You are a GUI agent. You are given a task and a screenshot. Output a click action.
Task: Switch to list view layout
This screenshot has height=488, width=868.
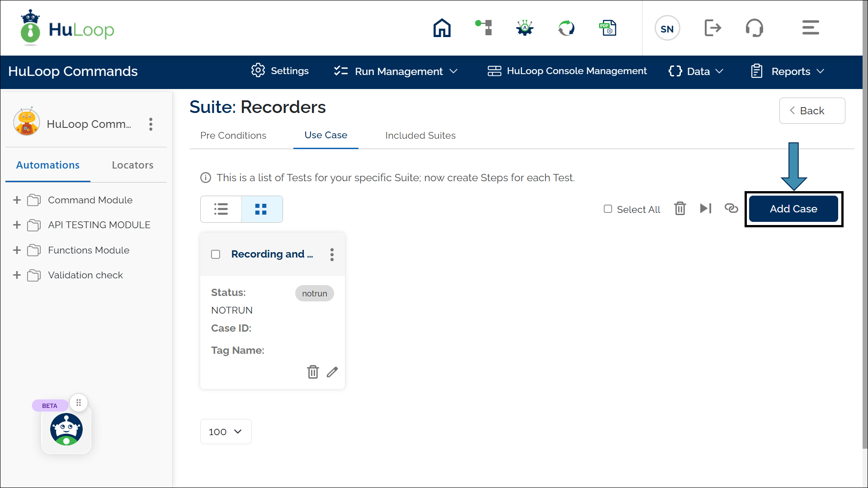coord(221,209)
